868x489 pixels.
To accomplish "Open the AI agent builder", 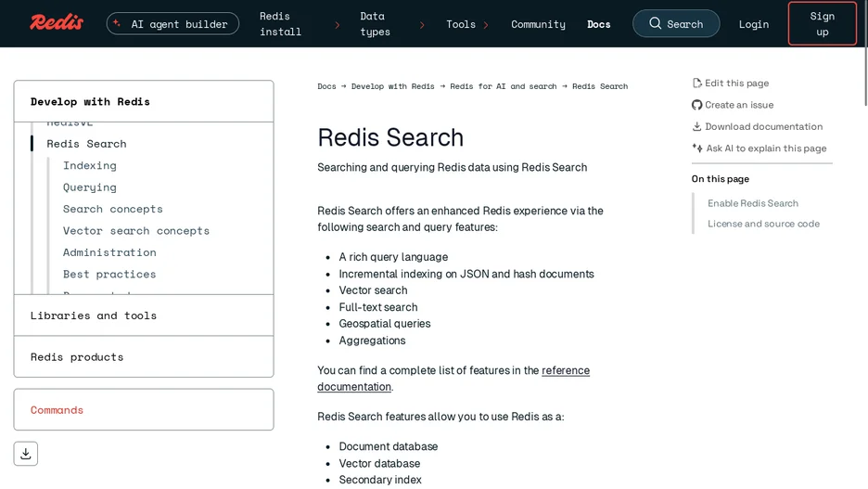I will point(172,24).
